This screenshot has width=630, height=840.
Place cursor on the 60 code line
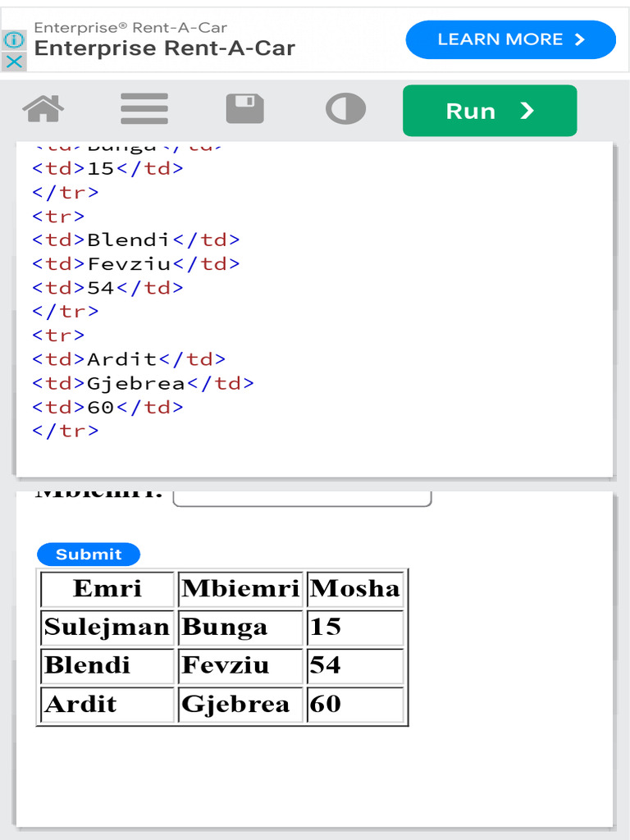point(107,407)
